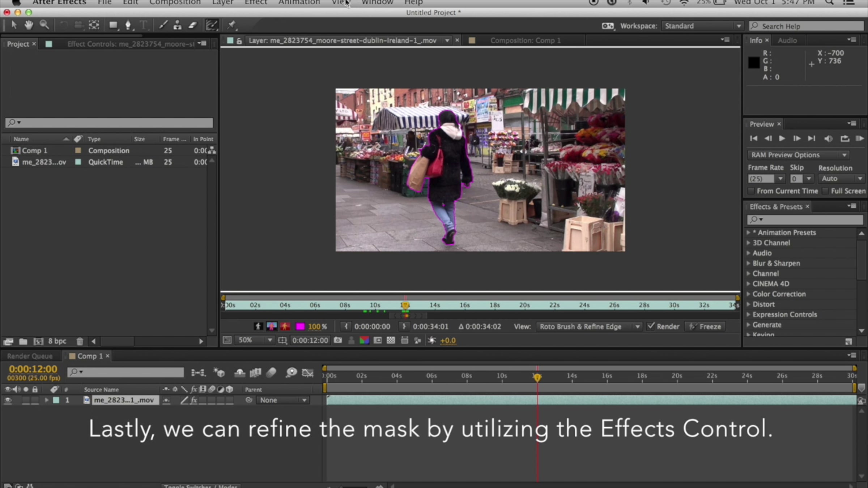Play the preview
Screen dimensions: 868x488
point(782,138)
